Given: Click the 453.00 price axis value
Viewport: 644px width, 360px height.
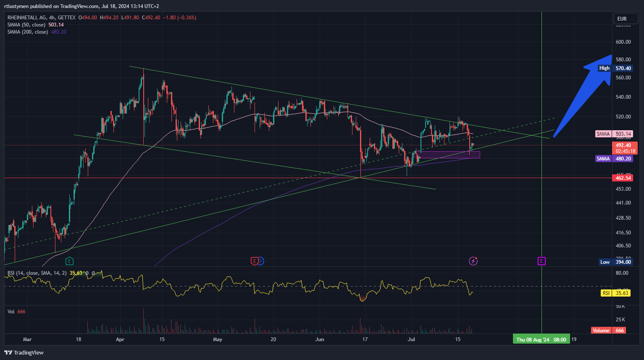Looking at the screenshot, I should (x=623, y=189).
